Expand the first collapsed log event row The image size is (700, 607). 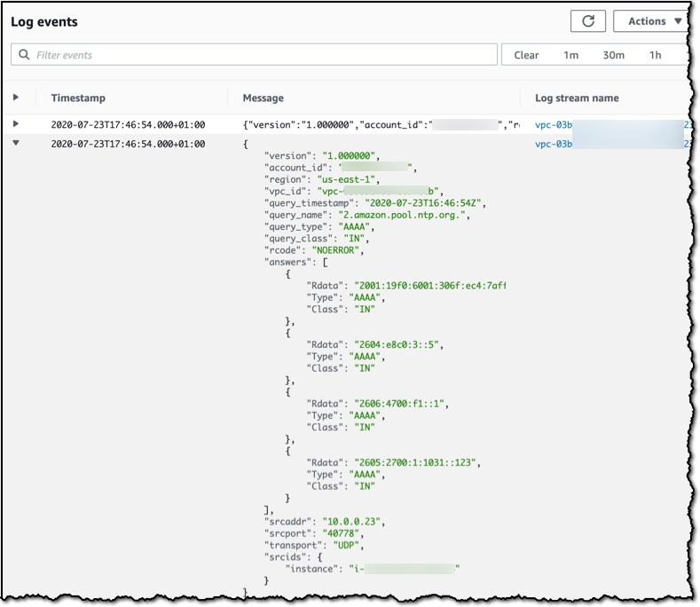[x=16, y=123]
